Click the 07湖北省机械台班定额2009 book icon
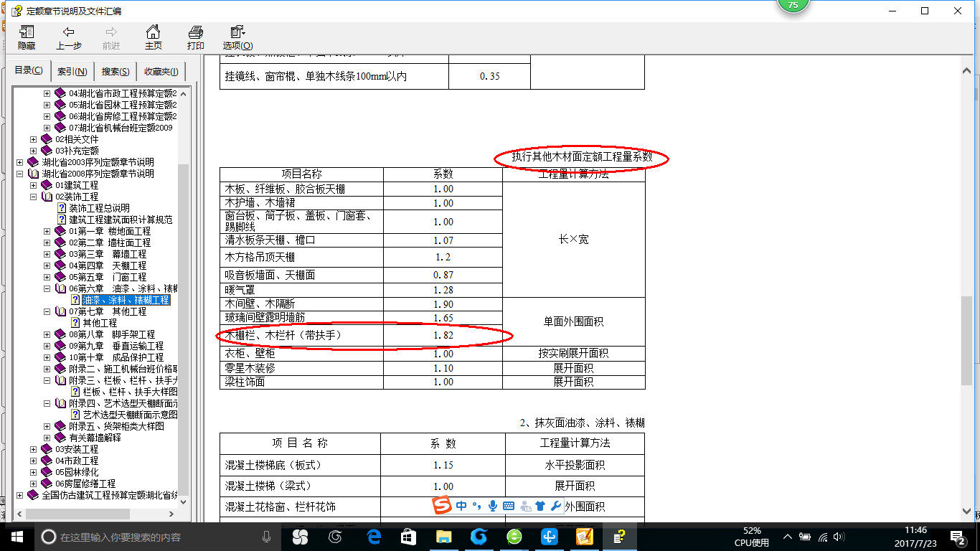The image size is (980, 551). pos(60,128)
